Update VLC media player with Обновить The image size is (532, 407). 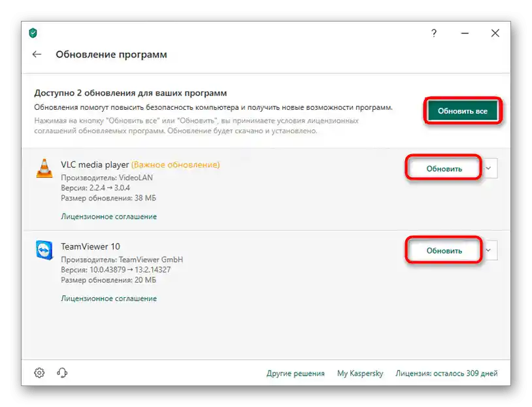pyautogui.click(x=444, y=169)
